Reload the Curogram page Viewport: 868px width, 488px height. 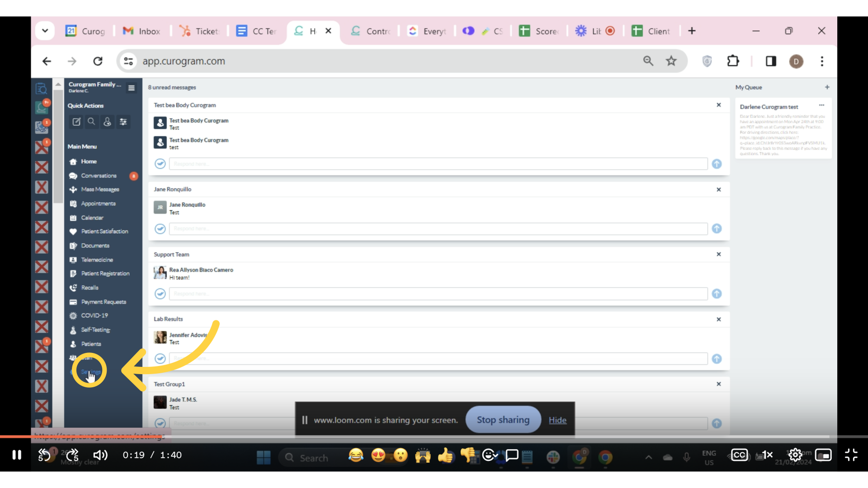98,61
